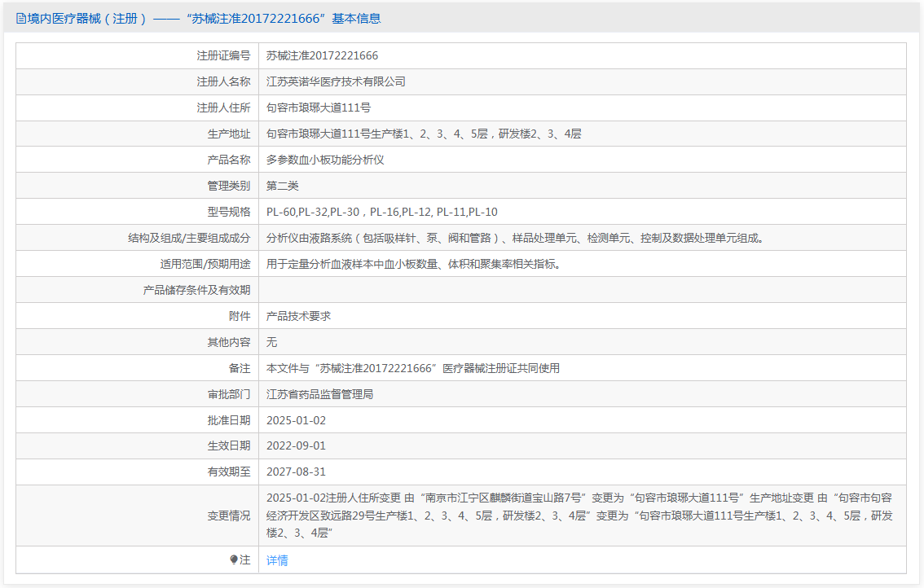Click the 注册人住所 label
Viewport: 924px width, 588px height.
223,108
